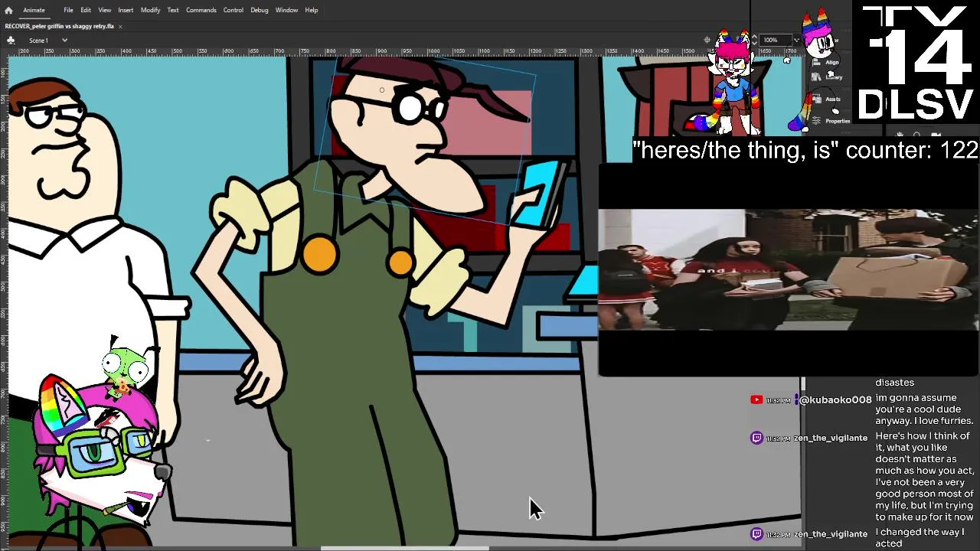Expand the zoom level dropdown
The width and height of the screenshot is (980, 551).
pos(796,40)
